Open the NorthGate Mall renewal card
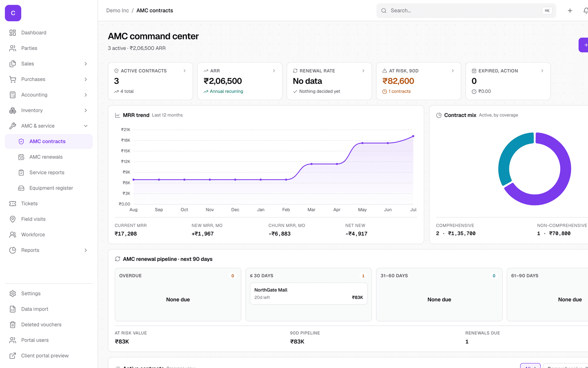This screenshot has height=368, width=588. 309,294
